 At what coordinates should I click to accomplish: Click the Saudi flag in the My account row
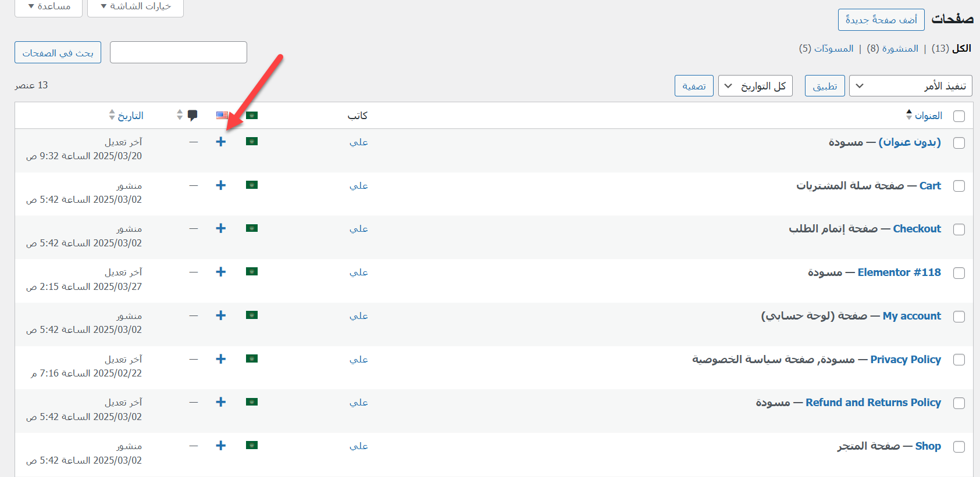tap(251, 315)
